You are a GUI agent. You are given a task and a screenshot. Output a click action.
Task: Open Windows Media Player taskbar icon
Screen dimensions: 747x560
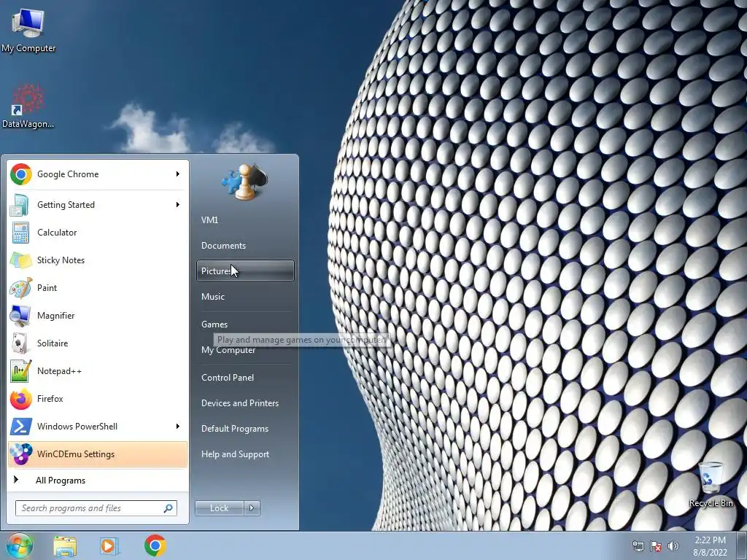109,546
